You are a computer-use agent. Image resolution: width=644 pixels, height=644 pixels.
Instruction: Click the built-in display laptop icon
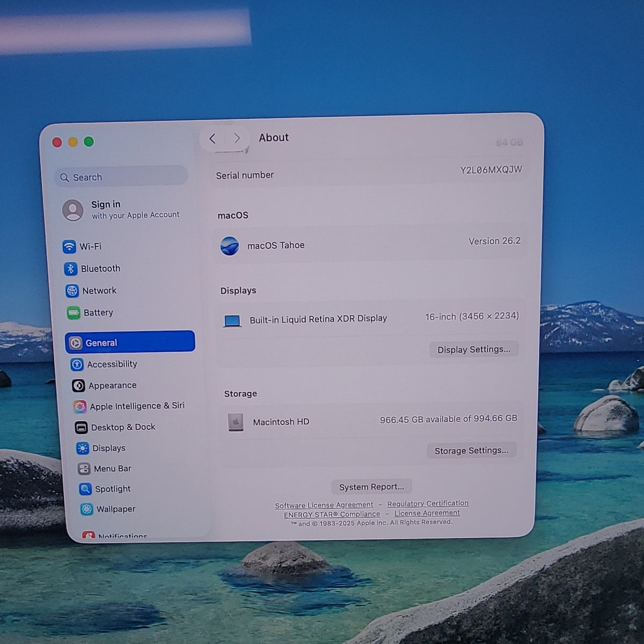pos(232,321)
